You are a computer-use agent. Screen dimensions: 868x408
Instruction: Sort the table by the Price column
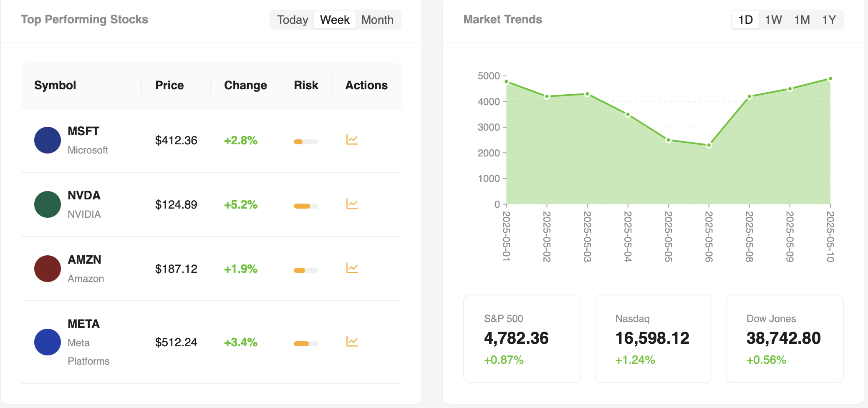coord(169,85)
